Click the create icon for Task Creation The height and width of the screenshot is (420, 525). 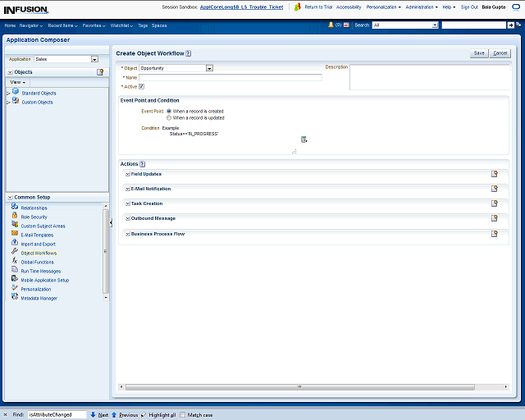pyautogui.click(x=495, y=203)
